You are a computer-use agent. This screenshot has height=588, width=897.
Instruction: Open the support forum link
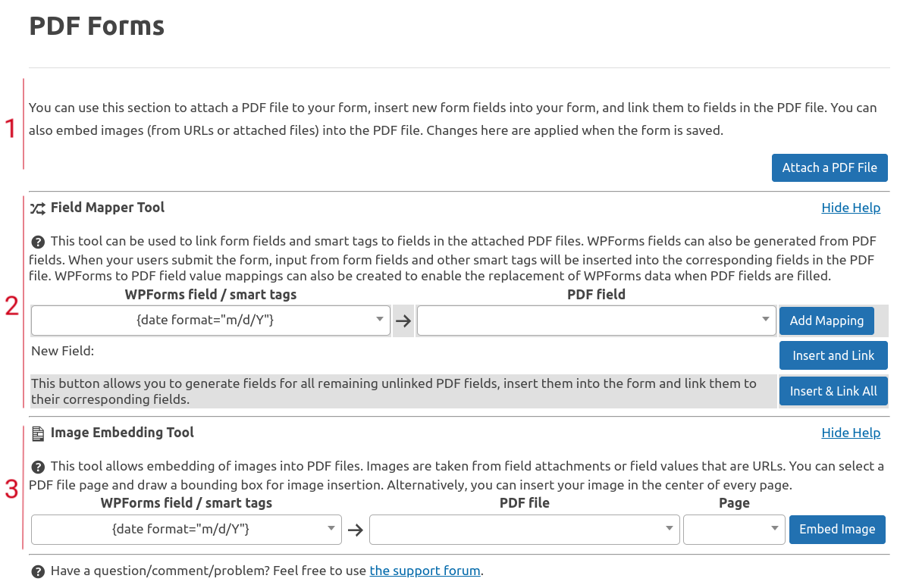tap(425, 571)
